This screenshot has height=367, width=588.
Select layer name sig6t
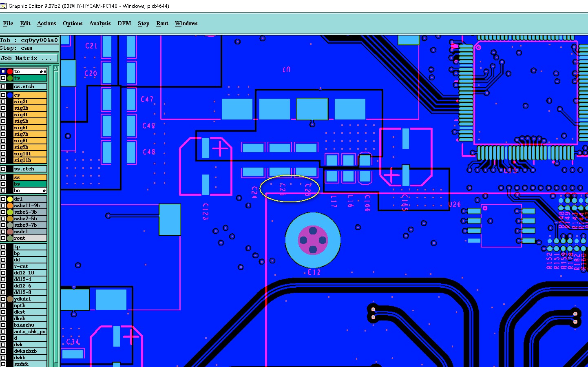click(x=30, y=128)
